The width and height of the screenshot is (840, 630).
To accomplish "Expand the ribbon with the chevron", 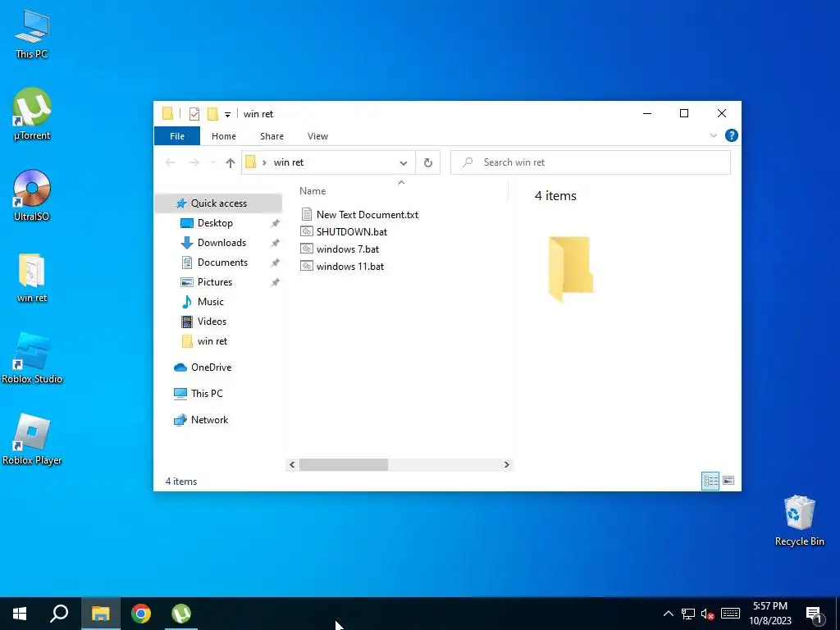I will tap(713, 135).
